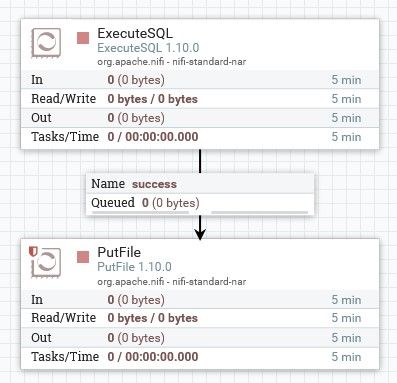397x383 pixels.
Task: Click the ExecuteSQL processor icon
Action: [x=46, y=43]
